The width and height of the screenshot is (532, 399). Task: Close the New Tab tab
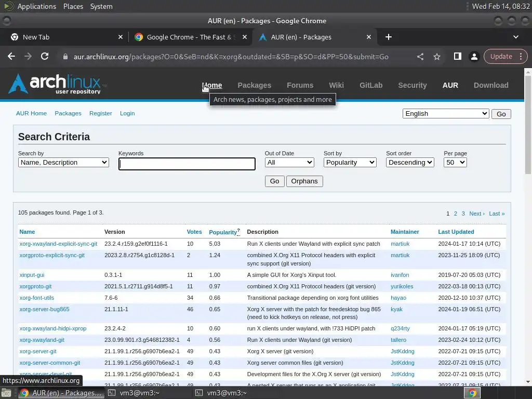121,37
